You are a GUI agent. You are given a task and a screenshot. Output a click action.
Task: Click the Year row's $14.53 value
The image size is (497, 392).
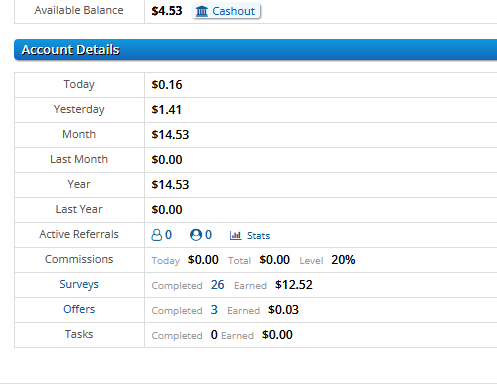pos(170,185)
